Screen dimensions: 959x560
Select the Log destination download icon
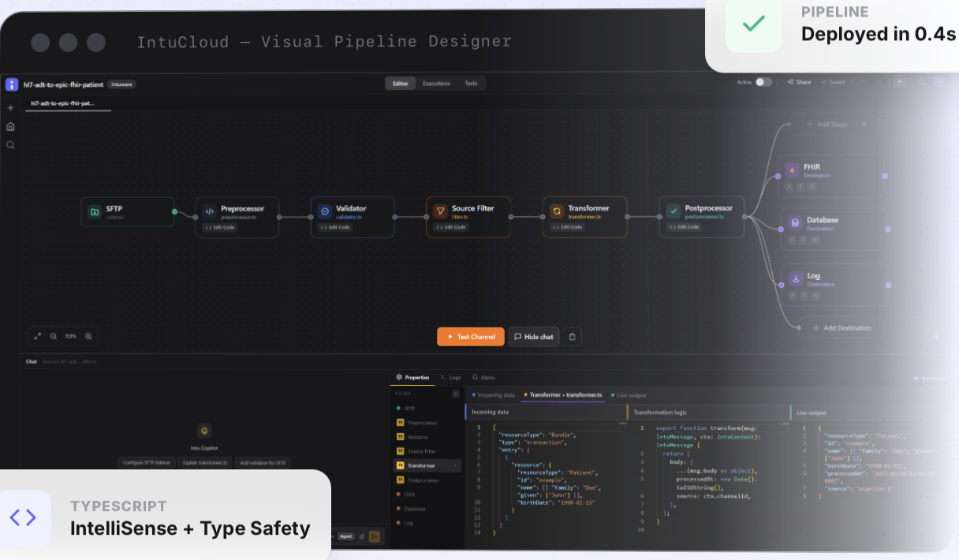795,279
